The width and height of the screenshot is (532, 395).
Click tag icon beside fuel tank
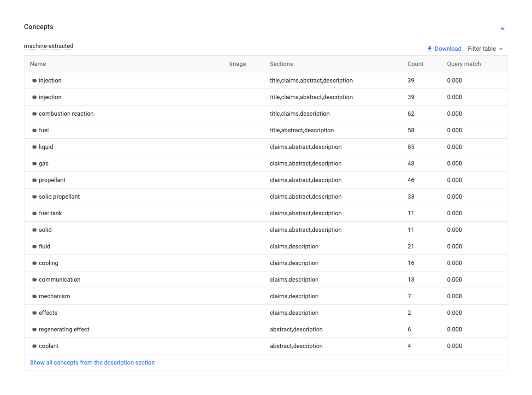pyautogui.click(x=34, y=214)
